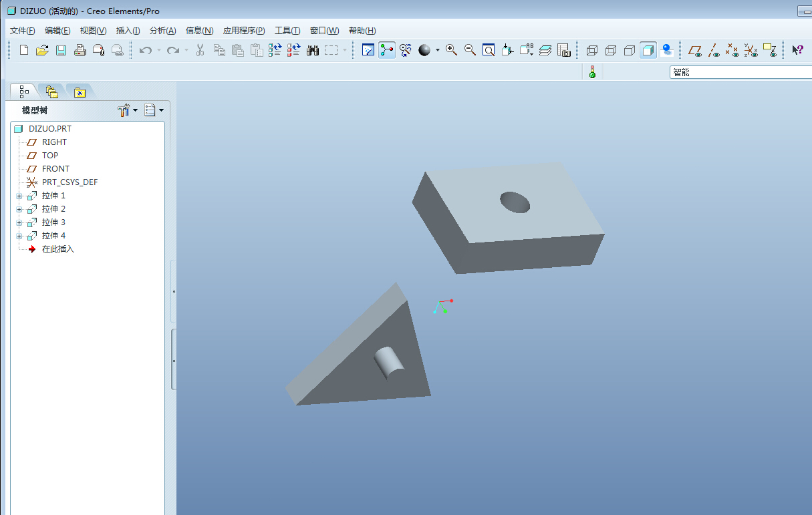
Task: Switch display to Shading
Action: (x=648, y=50)
